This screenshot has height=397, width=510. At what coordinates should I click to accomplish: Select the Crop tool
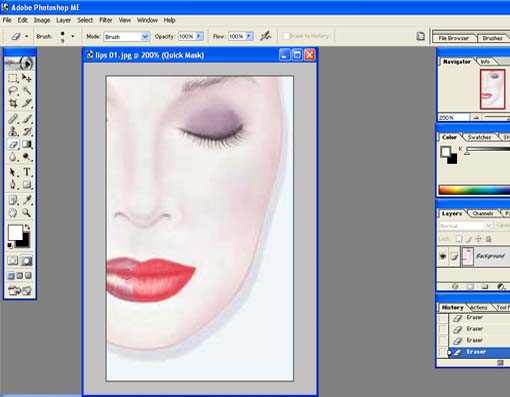13,103
